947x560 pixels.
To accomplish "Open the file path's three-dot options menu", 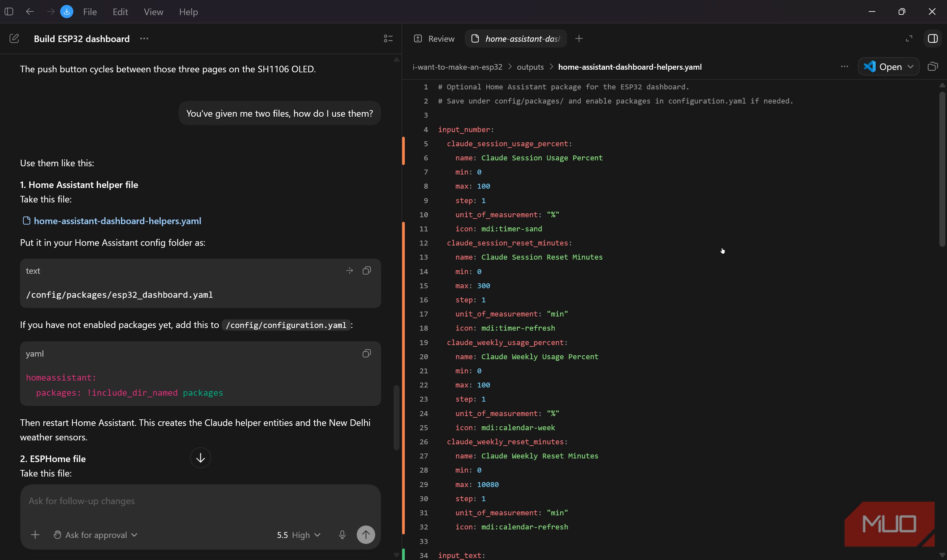I will click(x=844, y=67).
